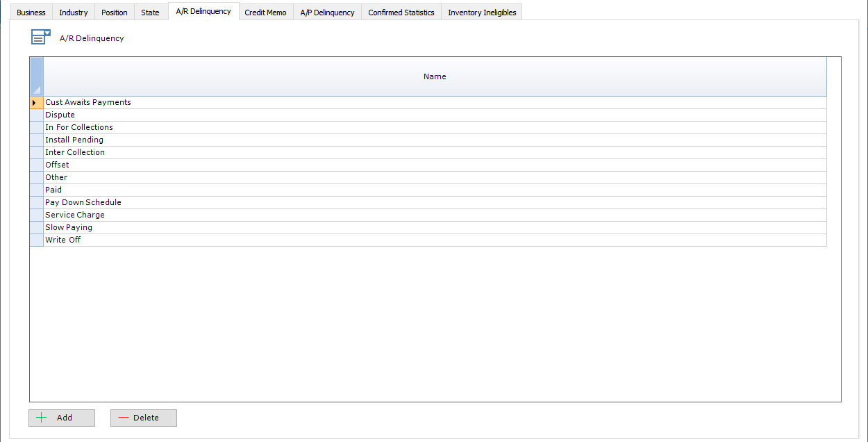This screenshot has width=868, height=442.
Task: Select the Inventory Ineligibles tab
Action: (x=481, y=12)
